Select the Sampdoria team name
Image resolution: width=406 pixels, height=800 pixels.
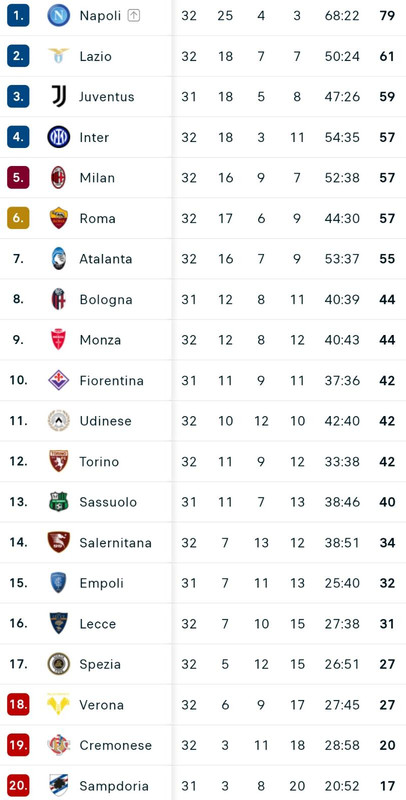114,786
